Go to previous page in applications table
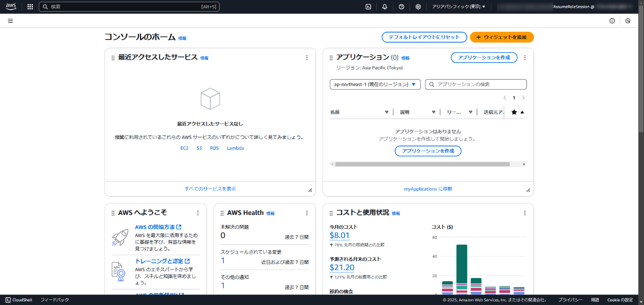The height and width of the screenshot is (305, 644). pos(505,98)
